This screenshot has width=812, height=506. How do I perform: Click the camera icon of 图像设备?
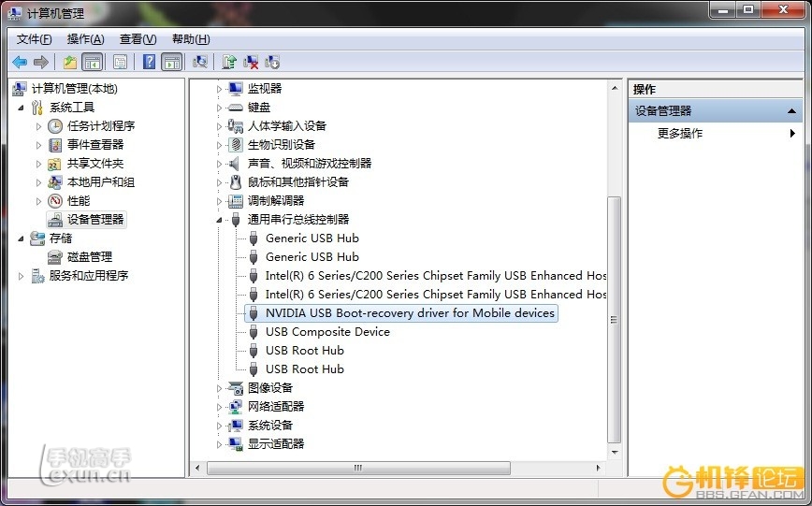(236, 388)
